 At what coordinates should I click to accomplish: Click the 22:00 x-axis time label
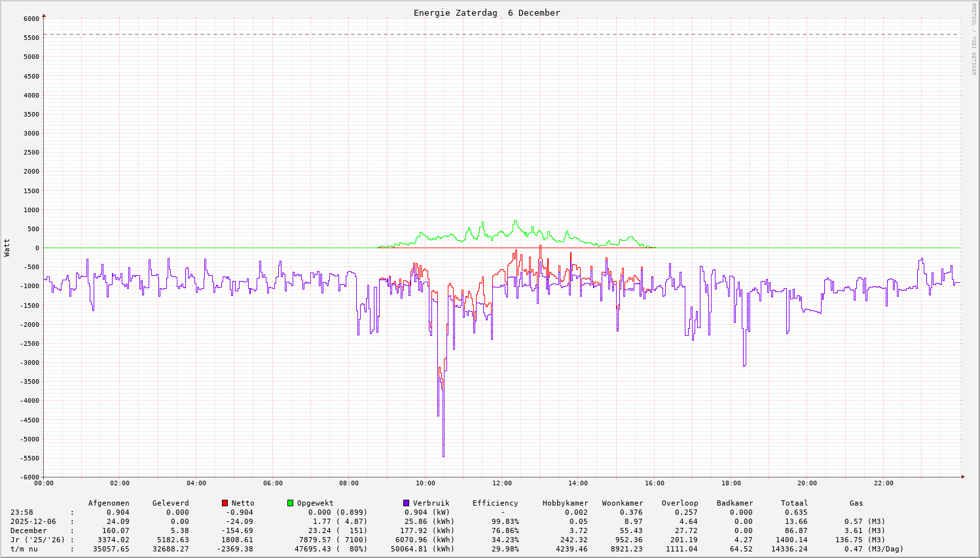point(883,483)
